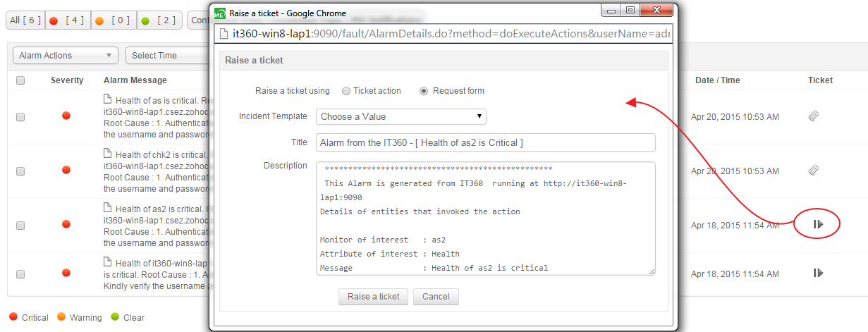Open the Select Time dropdown
The image size is (868, 332).
[164, 56]
